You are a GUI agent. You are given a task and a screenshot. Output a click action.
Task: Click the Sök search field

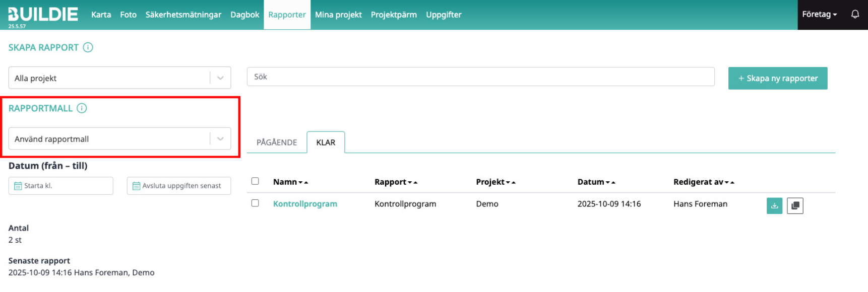point(480,77)
